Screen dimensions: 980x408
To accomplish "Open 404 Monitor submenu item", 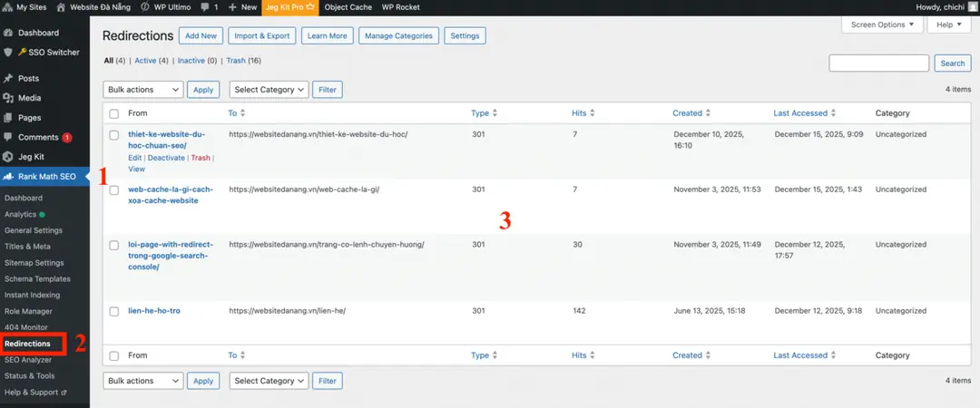I will [x=25, y=327].
